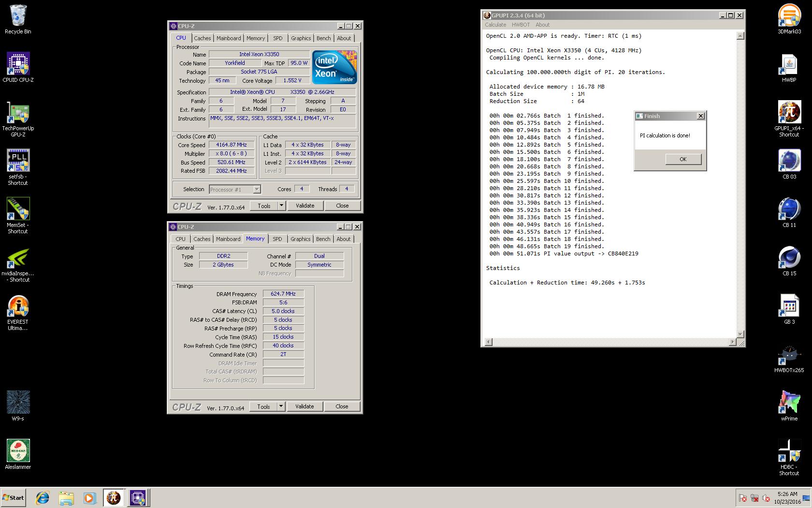Open SPD tab in top CPU-Z window

point(278,38)
